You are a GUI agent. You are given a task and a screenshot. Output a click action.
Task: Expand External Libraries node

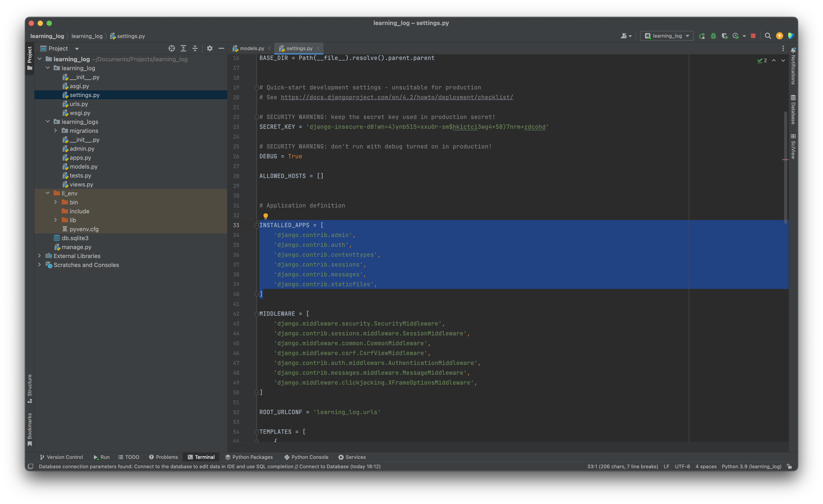[x=40, y=256]
